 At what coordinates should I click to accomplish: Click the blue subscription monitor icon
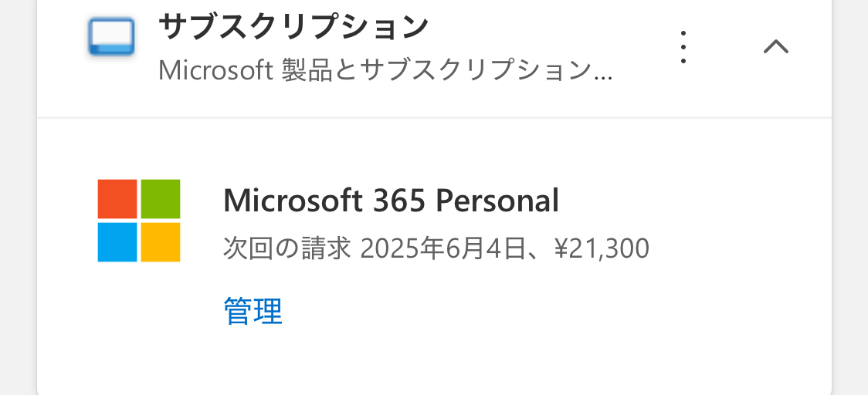coord(111,37)
